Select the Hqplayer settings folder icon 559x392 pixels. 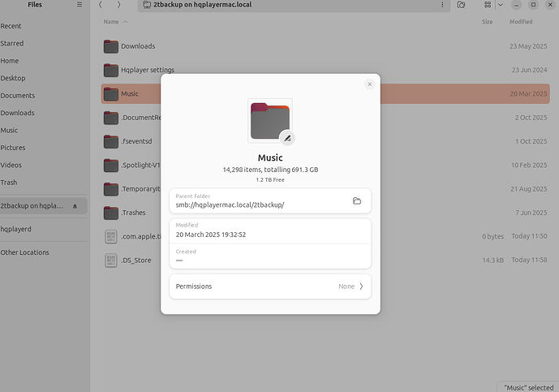[x=111, y=70]
